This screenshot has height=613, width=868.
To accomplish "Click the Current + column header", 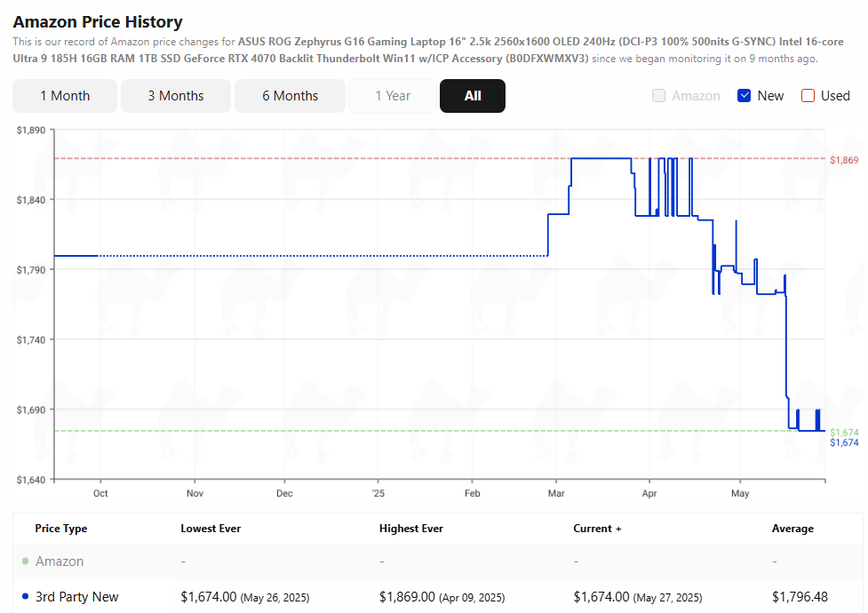I will 597,529.
